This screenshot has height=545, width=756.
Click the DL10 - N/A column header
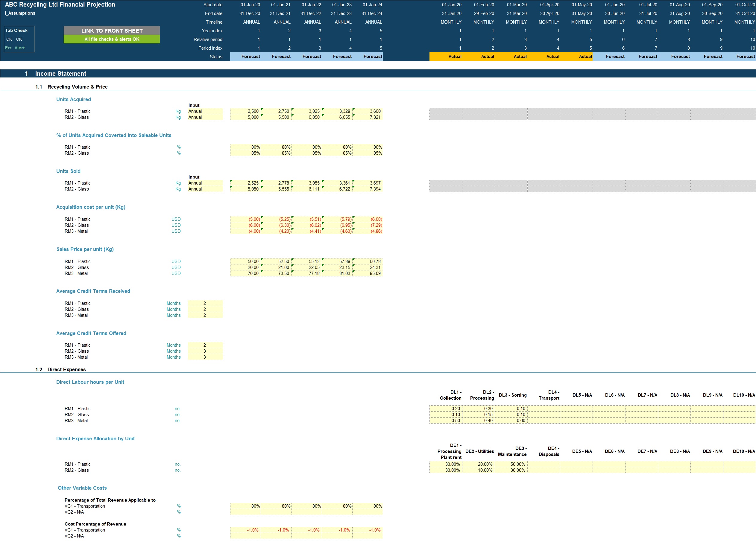click(x=744, y=395)
